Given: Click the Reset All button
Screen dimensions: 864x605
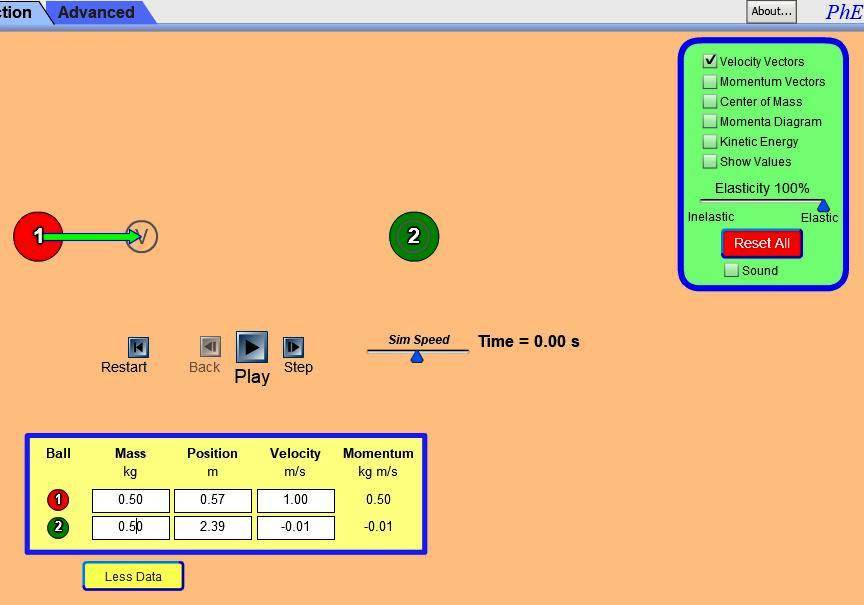Looking at the screenshot, I should (761, 243).
